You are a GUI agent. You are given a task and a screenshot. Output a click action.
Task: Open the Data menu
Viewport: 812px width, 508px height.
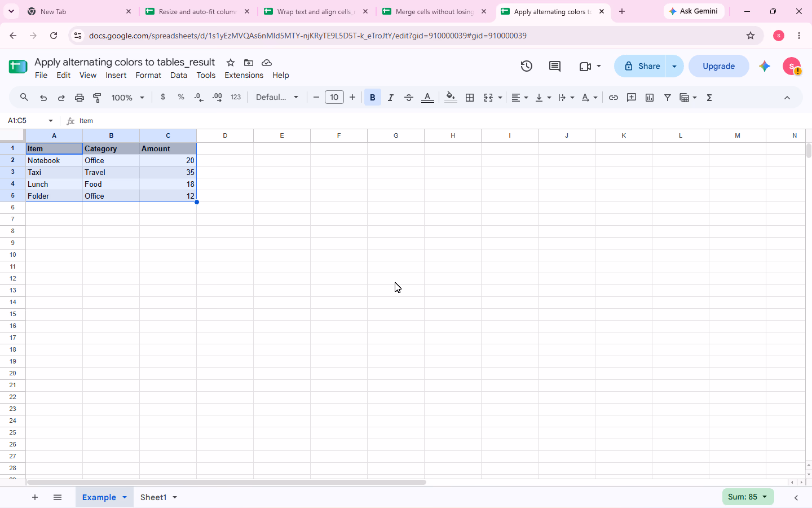[x=179, y=75]
